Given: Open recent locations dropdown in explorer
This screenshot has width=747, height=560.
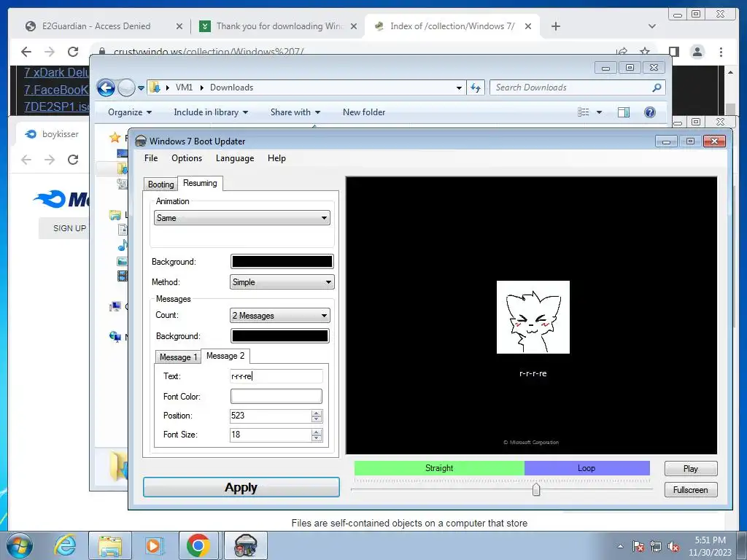Looking at the screenshot, I should [141, 88].
